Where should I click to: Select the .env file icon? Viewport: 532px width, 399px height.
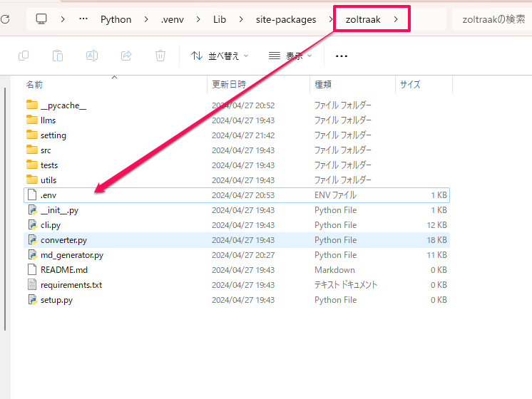32,195
